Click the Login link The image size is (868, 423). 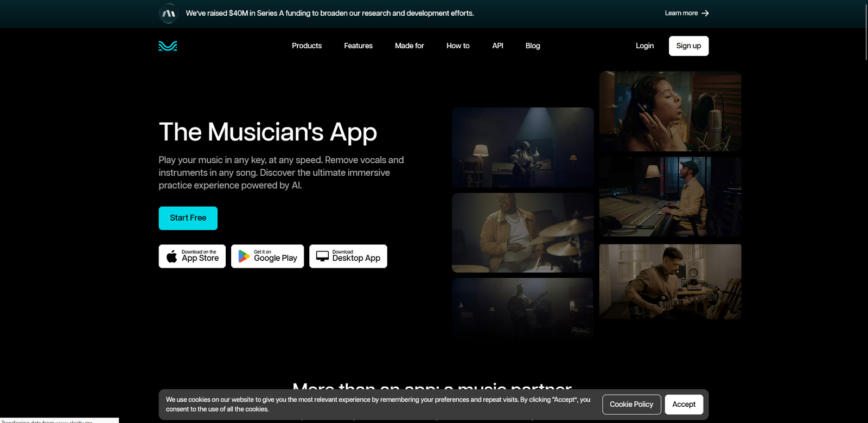click(x=644, y=46)
